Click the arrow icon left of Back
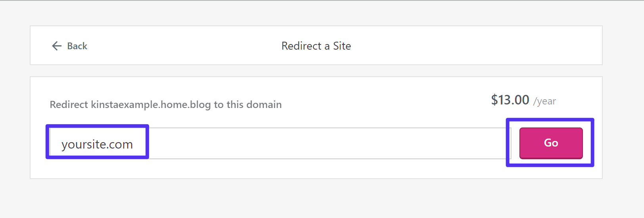This screenshot has width=644, height=218. (x=57, y=46)
